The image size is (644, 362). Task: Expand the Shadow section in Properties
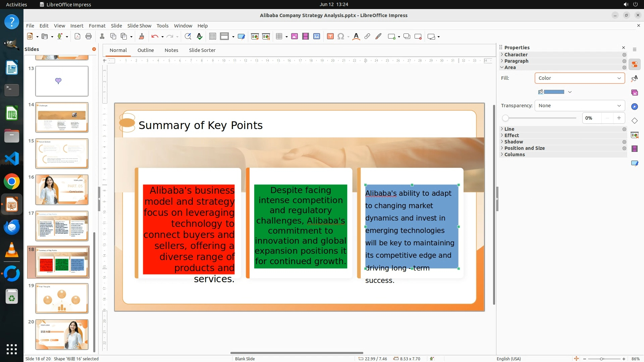[x=514, y=142]
